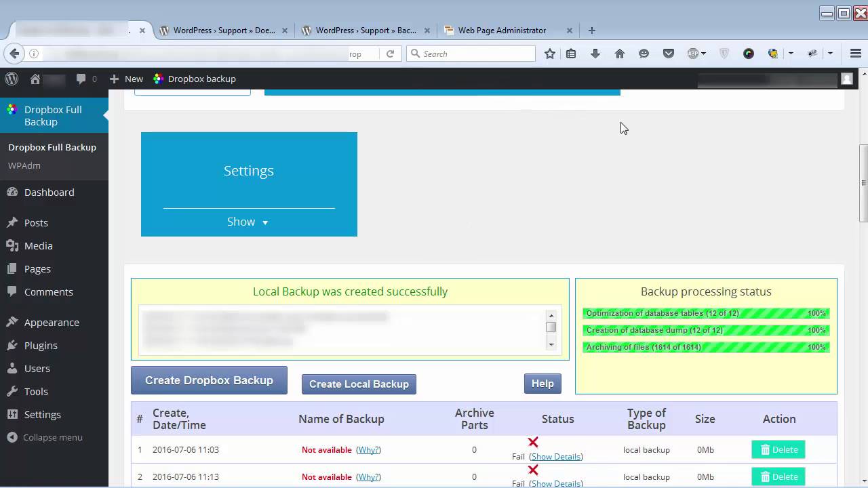Click the spider extension icon
The width and height of the screenshot is (868, 488).
click(812, 54)
